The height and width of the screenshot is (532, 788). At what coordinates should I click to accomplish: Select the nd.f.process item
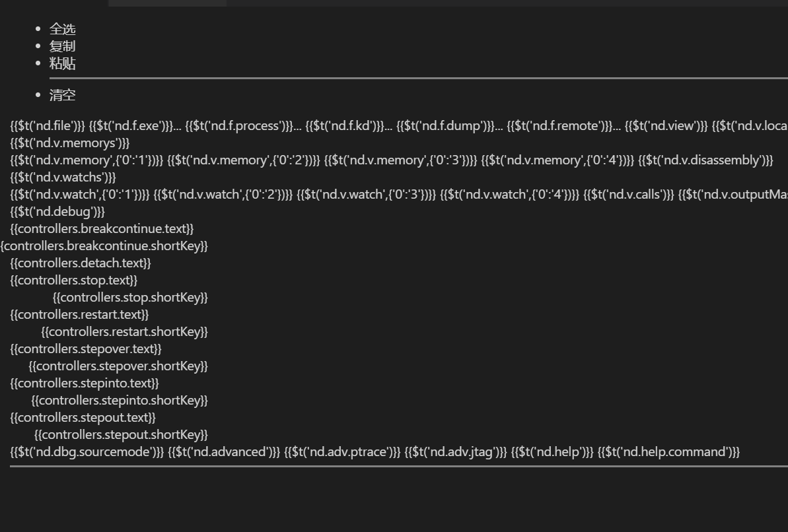(x=243, y=125)
